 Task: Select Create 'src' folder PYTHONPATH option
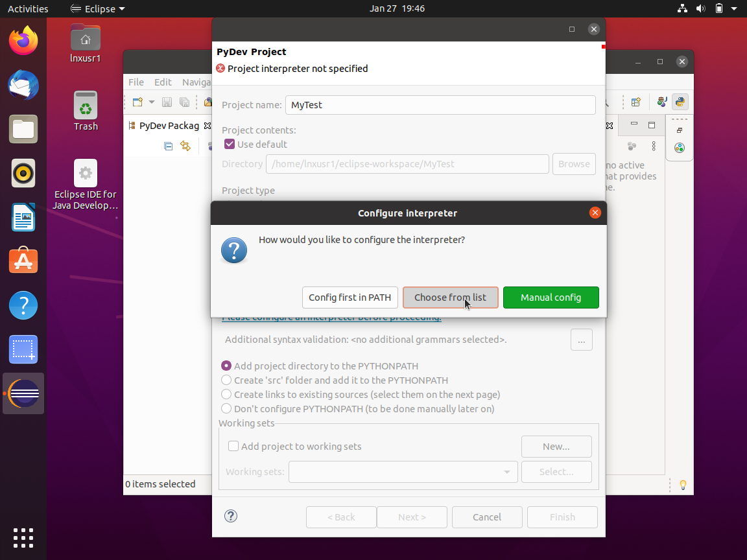[226, 380]
